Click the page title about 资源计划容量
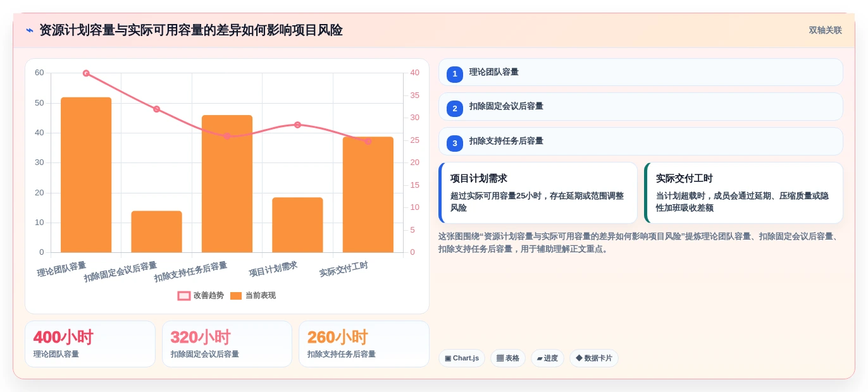Image resolution: width=868 pixels, height=392 pixels. pos(191,30)
